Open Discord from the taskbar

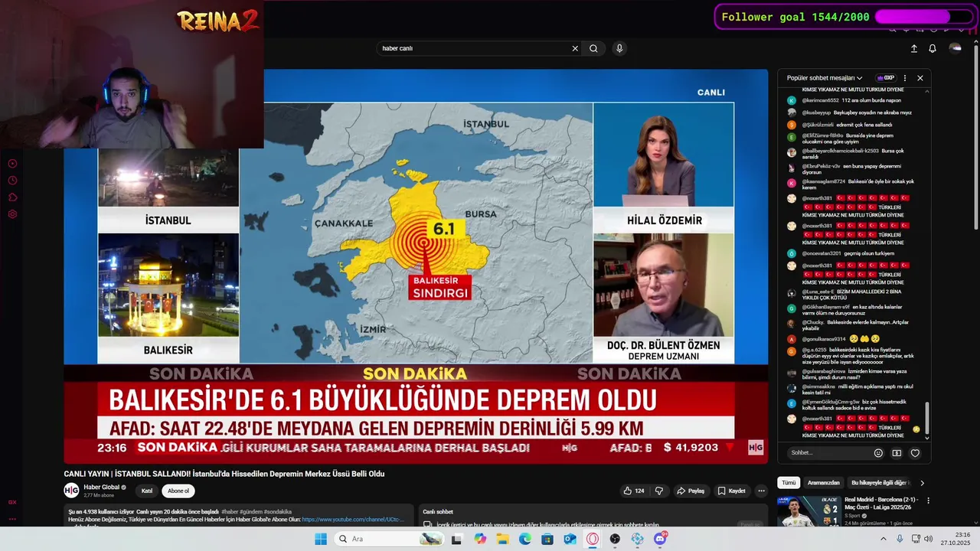coord(660,539)
